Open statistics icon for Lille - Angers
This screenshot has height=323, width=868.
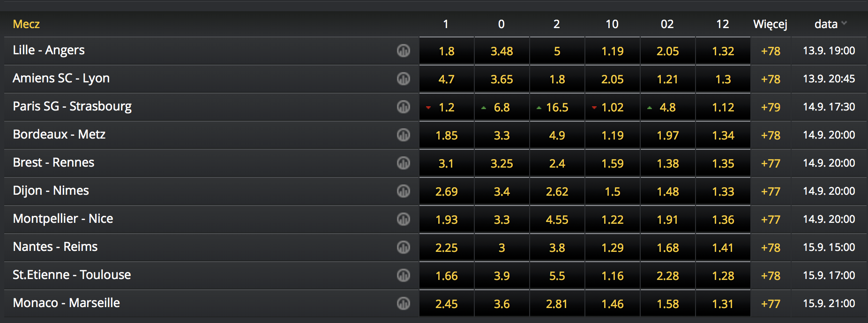[404, 51]
